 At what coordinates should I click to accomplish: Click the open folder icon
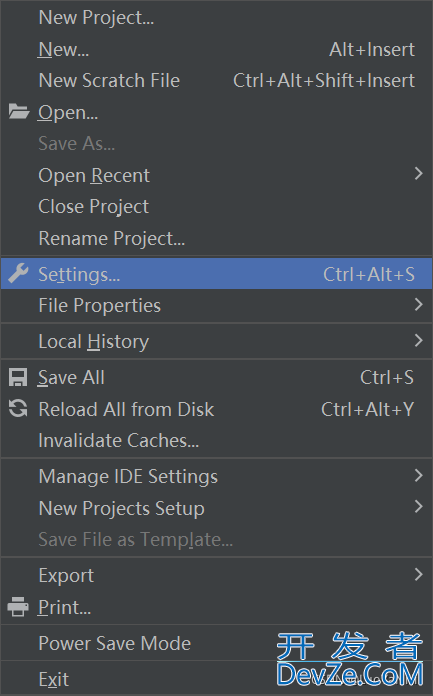19,111
